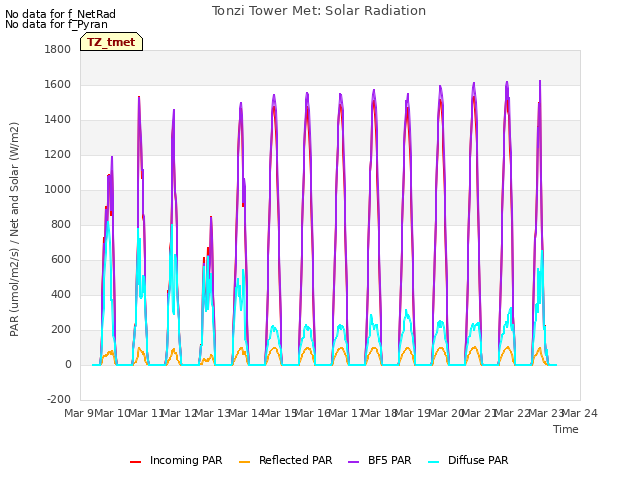Click the 'No data for f_NetRad' message
The height and width of the screenshot is (480, 640).
(60, 14)
